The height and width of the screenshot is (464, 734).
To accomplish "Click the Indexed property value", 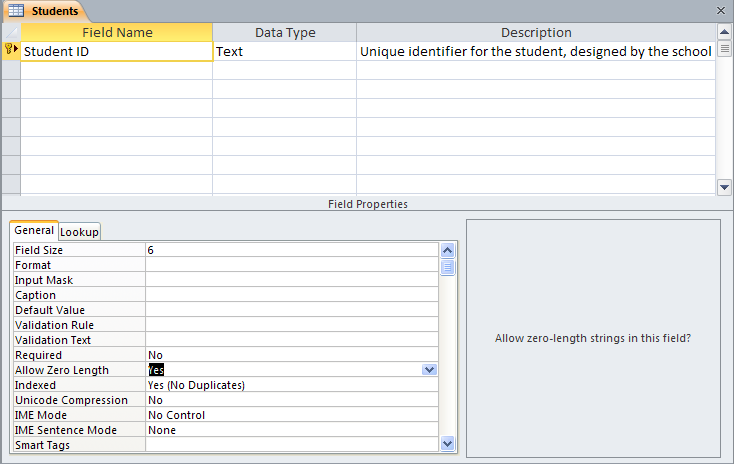I will point(292,385).
